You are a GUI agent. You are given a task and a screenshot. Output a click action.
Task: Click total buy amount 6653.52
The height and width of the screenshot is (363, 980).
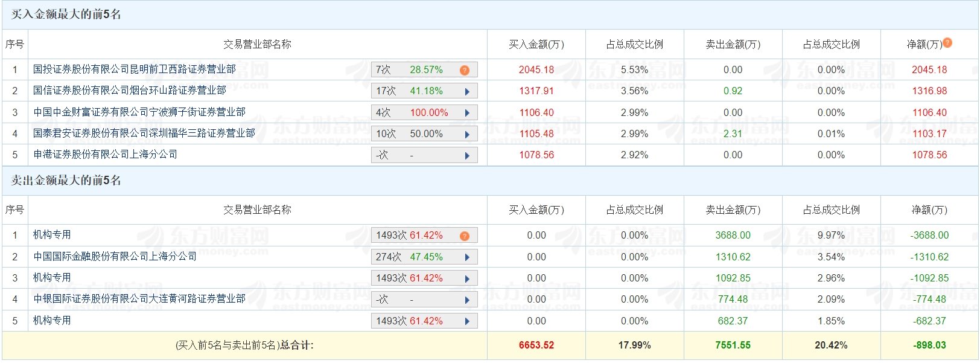coord(536,345)
